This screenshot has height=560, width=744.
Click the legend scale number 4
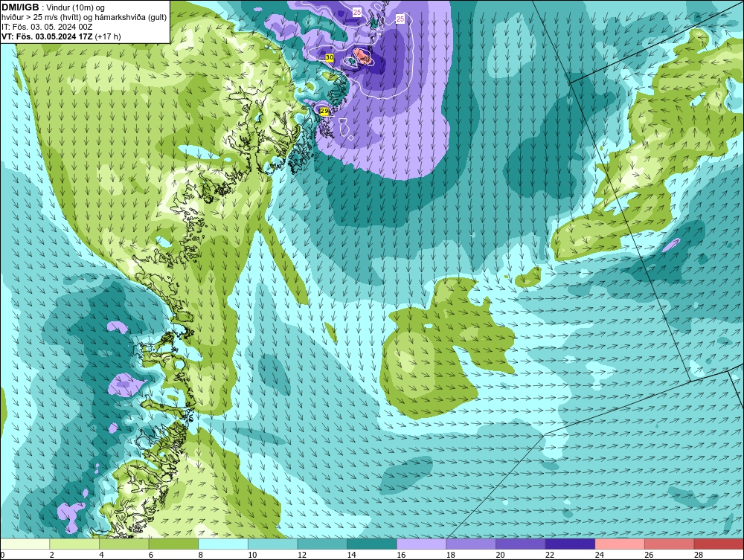(101, 556)
